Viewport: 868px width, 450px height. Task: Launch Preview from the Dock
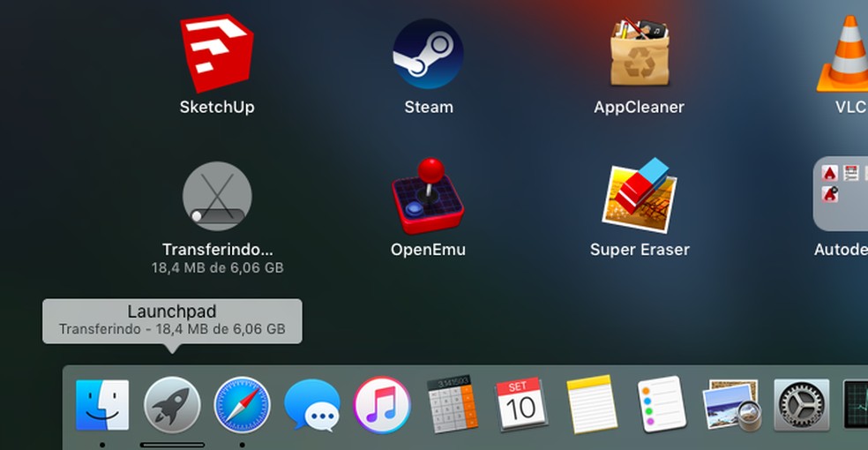point(732,404)
